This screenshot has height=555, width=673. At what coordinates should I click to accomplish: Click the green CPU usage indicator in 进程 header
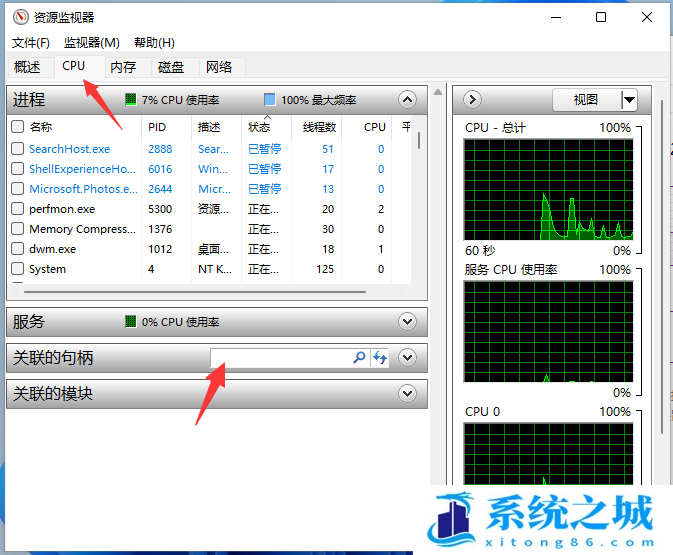coord(131,100)
